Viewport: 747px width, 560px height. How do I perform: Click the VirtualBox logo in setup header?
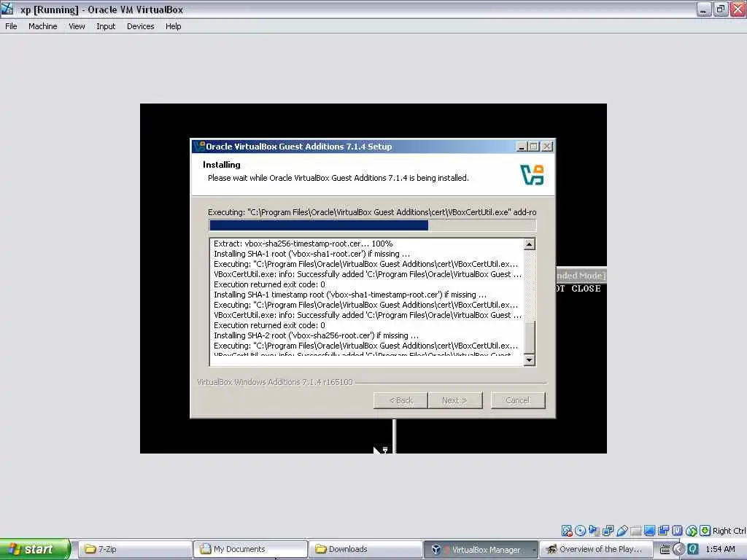click(532, 175)
